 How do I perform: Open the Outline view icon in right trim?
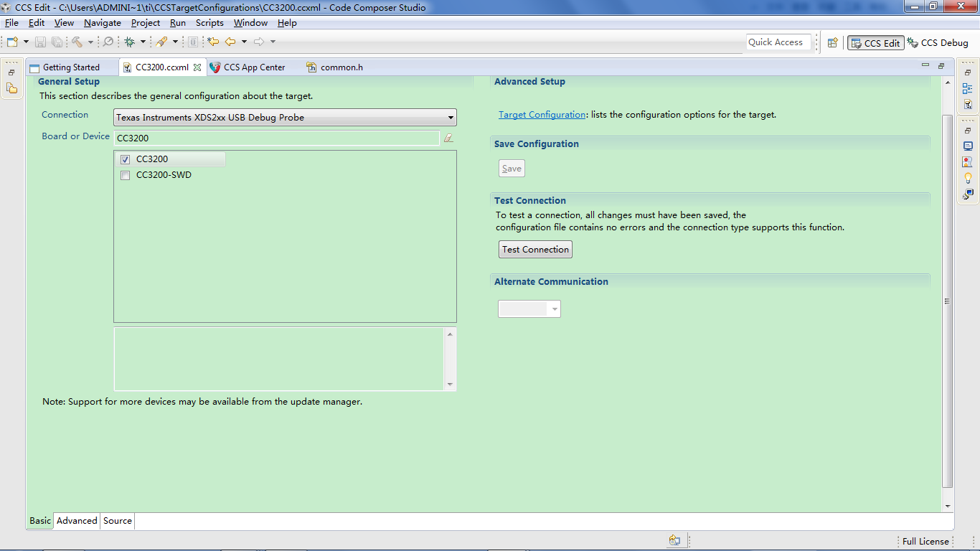click(968, 88)
